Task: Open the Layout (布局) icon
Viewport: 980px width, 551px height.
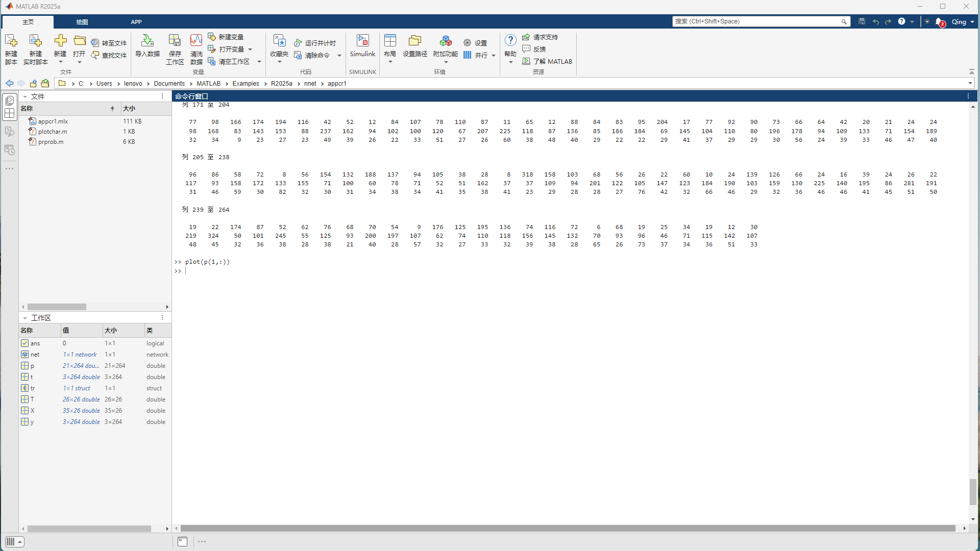Action: (390, 45)
